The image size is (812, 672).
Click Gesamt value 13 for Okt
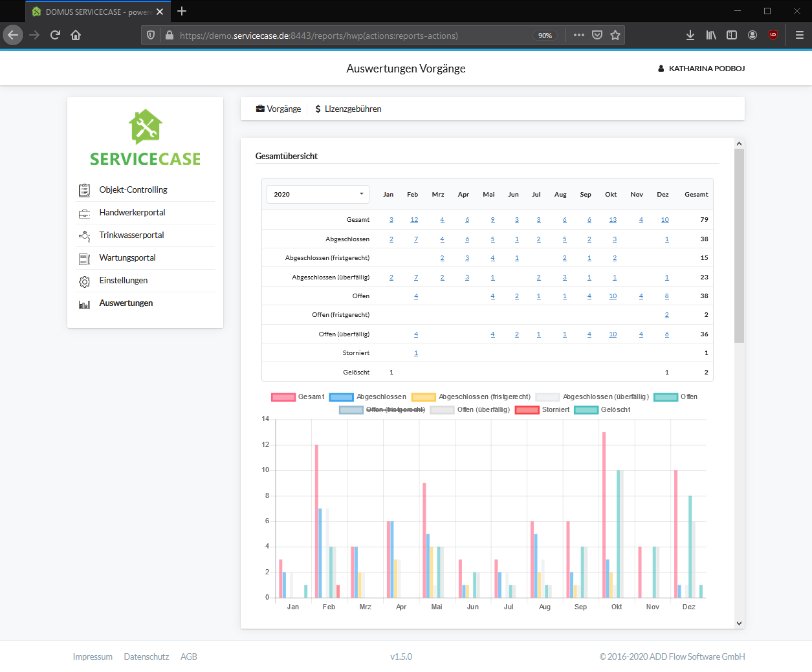tap(613, 220)
